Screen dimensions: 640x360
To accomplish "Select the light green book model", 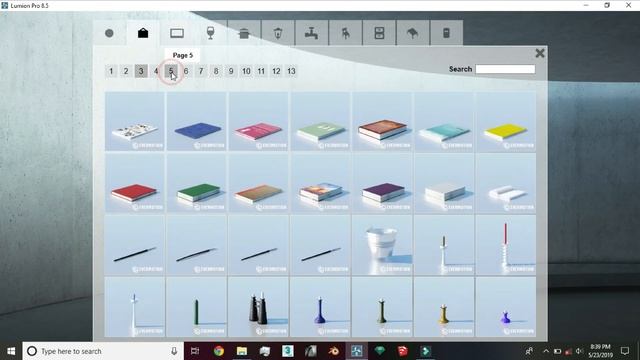I will (x=320, y=121).
